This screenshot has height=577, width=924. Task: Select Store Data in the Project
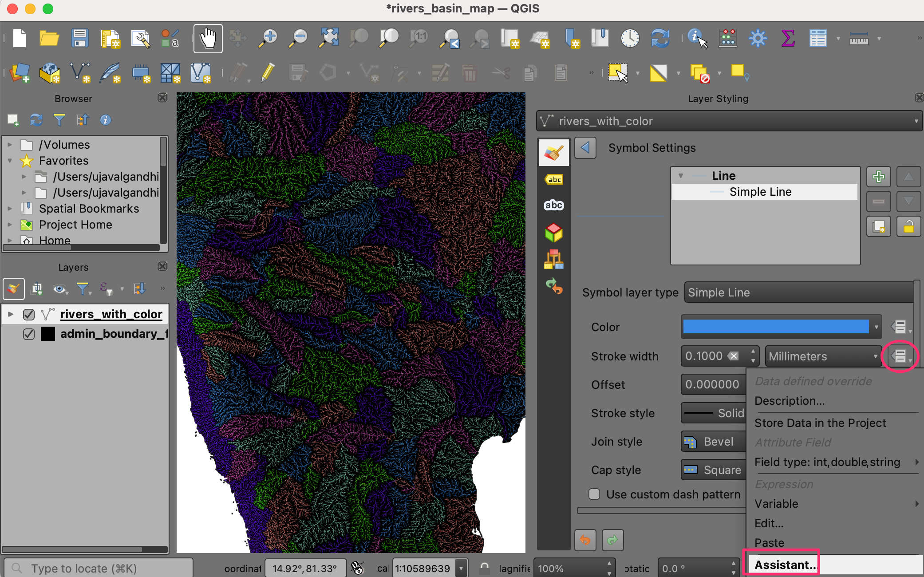pyautogui.click(x=820, y=423)
